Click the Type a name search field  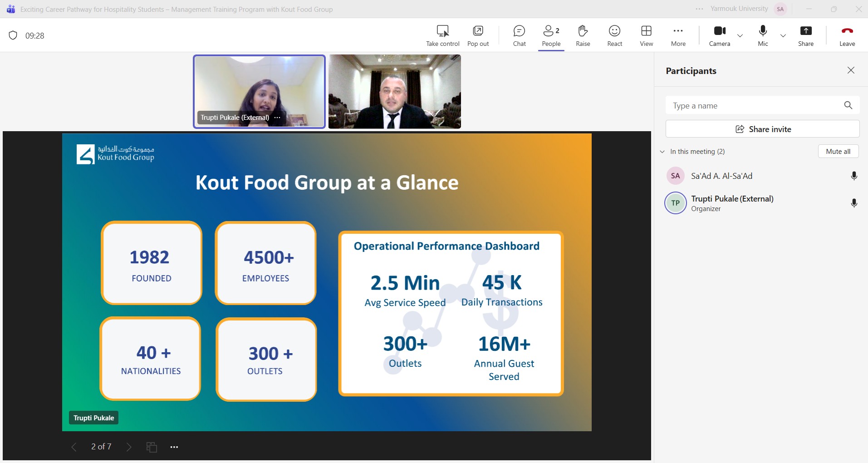753,106
